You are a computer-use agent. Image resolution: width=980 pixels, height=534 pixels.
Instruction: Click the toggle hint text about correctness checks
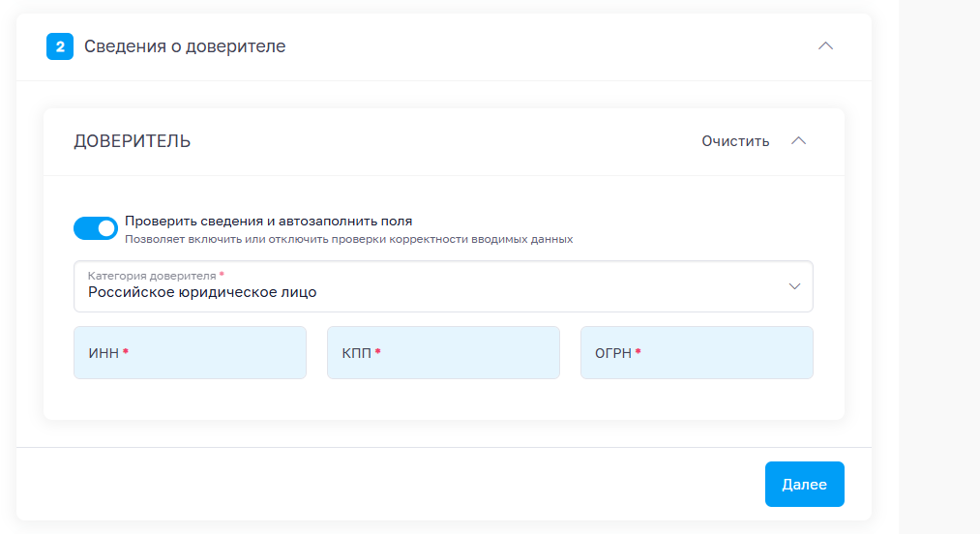(x=348, y=239)
